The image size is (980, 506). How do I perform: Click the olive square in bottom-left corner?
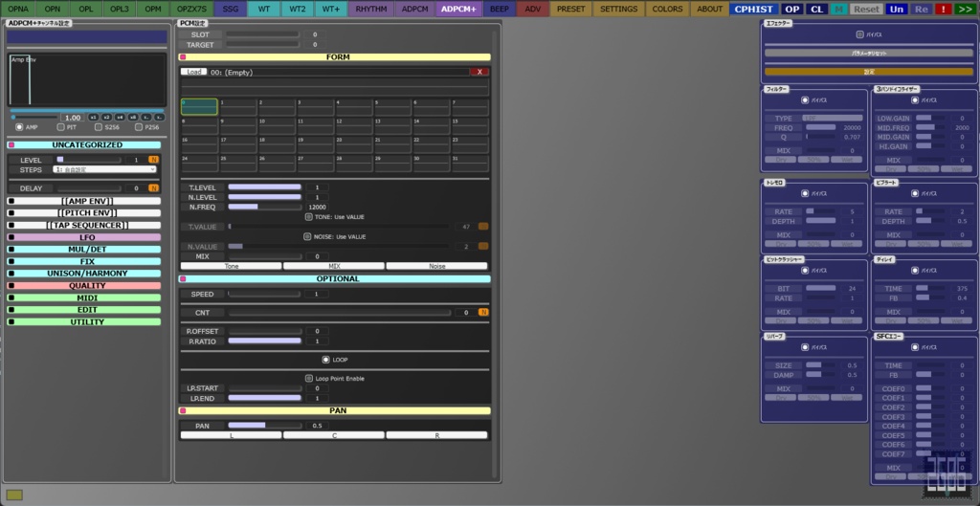[x=14, y=495]
